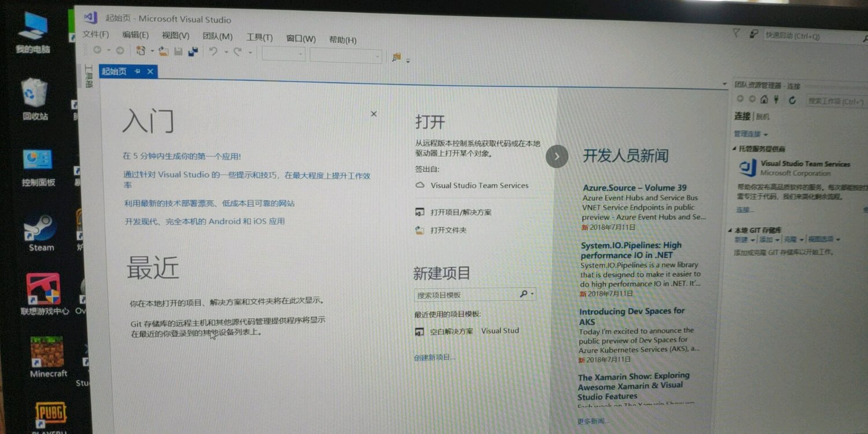Screen dimensions: 868x434
Task: Open the Redo history dropdown arrow
Action: tap(250, 53)
